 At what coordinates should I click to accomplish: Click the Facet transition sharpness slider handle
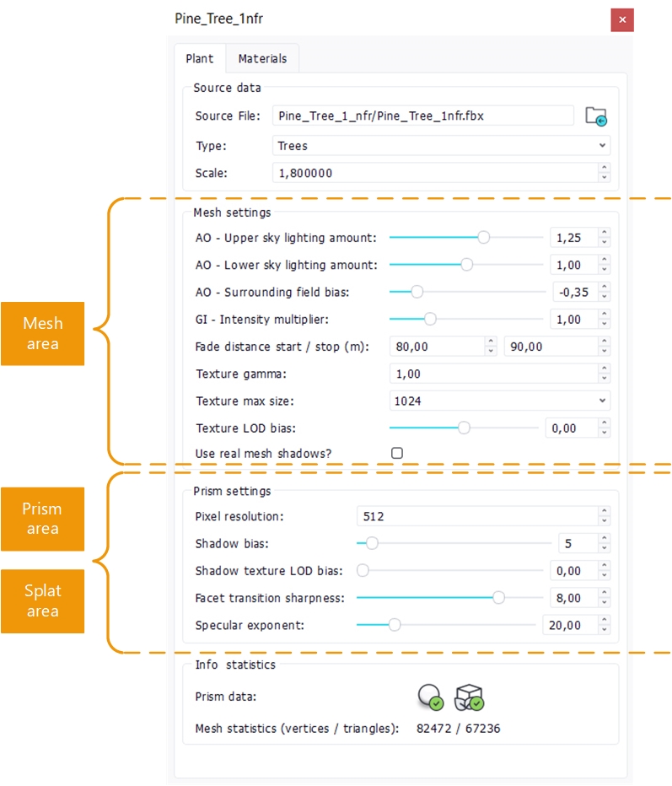pos(498,598)
